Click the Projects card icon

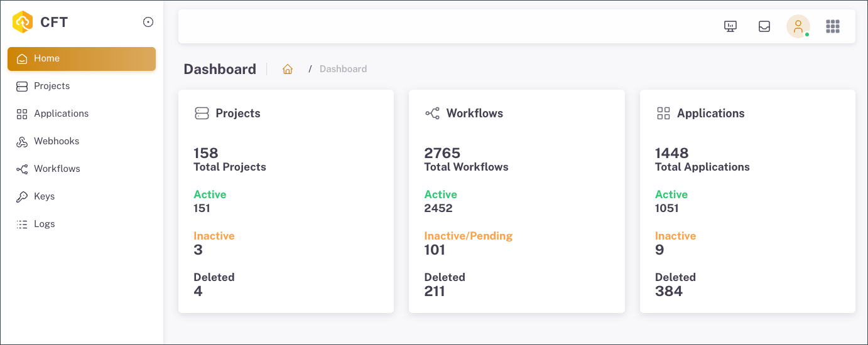tap(202, 114)
